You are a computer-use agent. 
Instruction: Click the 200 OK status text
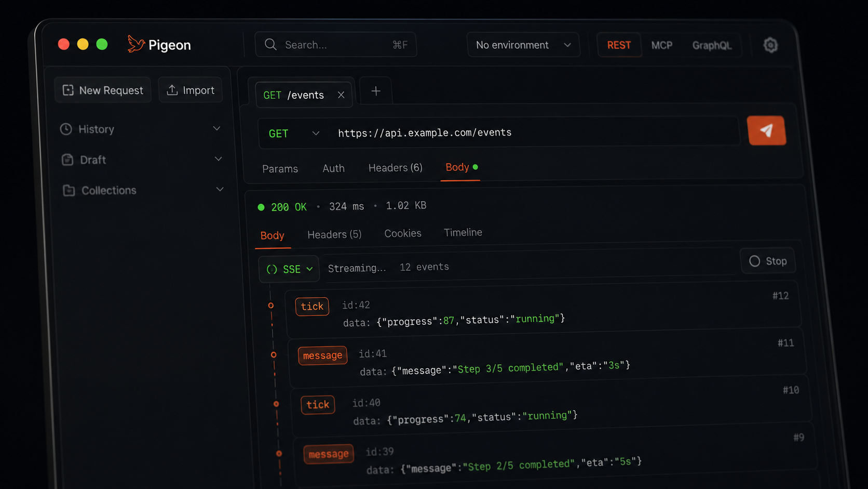coord(289,207)
